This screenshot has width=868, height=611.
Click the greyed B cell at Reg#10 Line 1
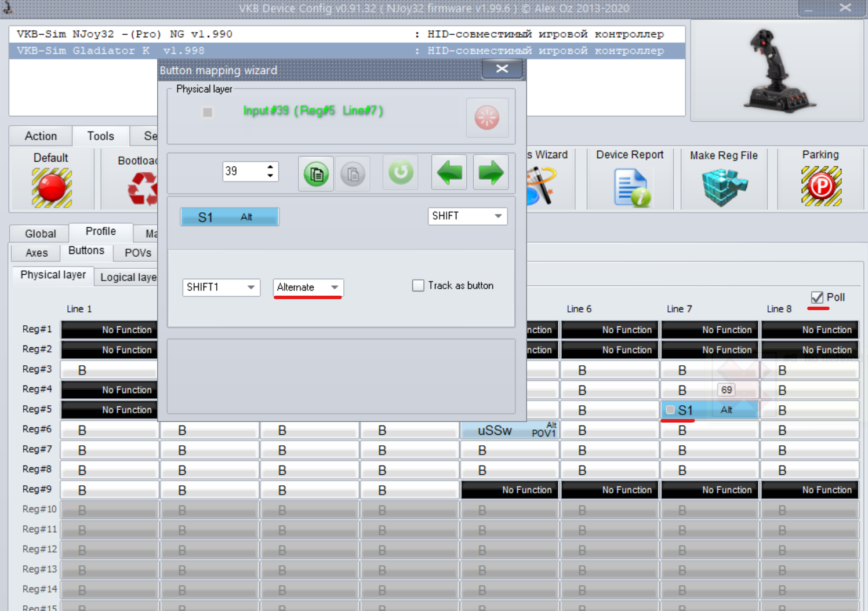coord(110,510)
